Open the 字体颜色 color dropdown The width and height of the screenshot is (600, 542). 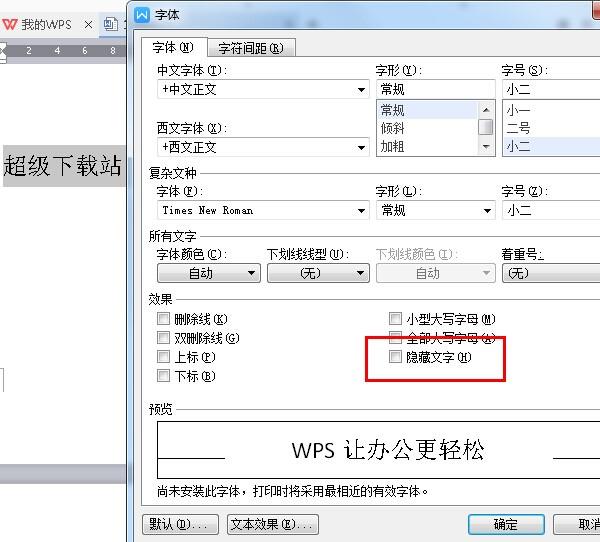point(209,273)
